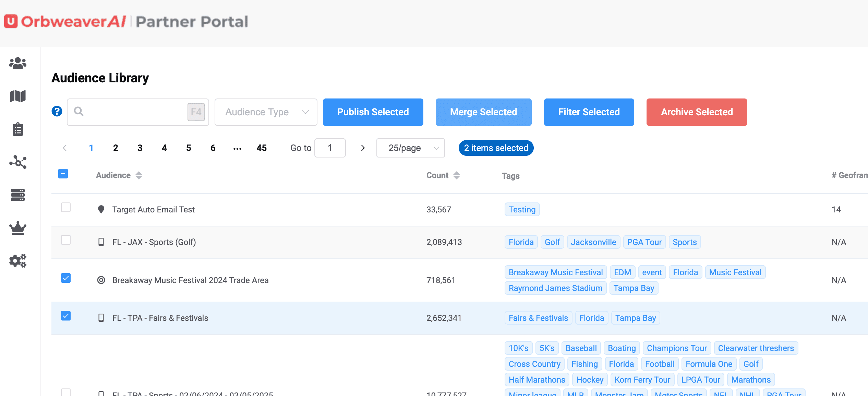Click the clipboard list sidebar icon

(x=18, y=129)
